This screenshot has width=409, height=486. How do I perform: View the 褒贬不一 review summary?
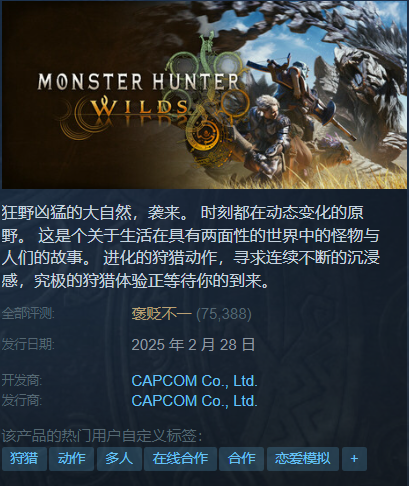click(161, 314)
